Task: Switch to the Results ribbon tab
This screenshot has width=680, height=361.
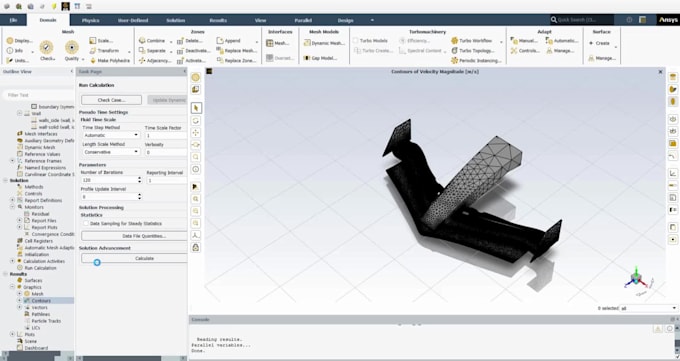Action: tap(218, 20)
